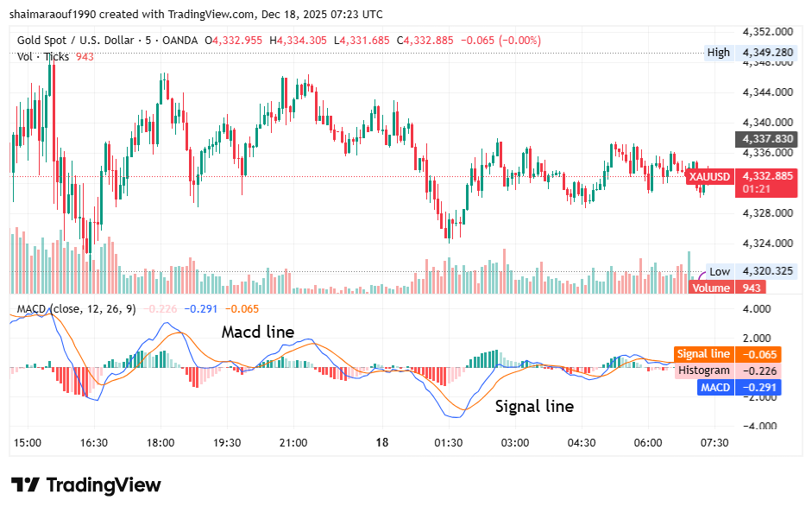Select the "Macd line" text annotation
The width and height of the screenshot is (812, 513).
[257, 332]
